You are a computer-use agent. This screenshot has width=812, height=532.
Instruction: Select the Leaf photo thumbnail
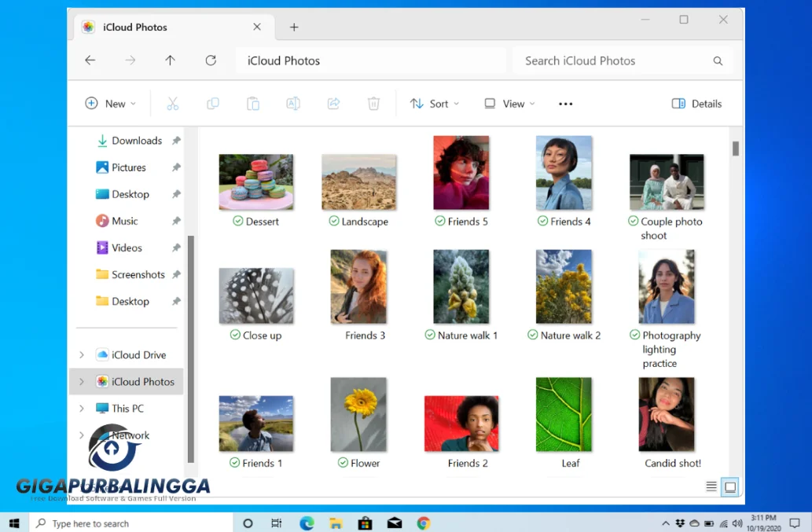[564, 415]
